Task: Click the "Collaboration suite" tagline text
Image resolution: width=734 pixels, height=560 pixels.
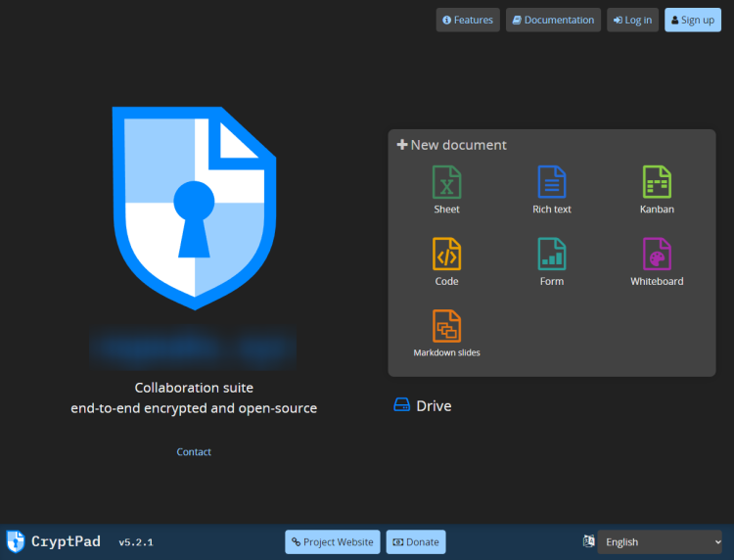Action: (x=194, y=388)
